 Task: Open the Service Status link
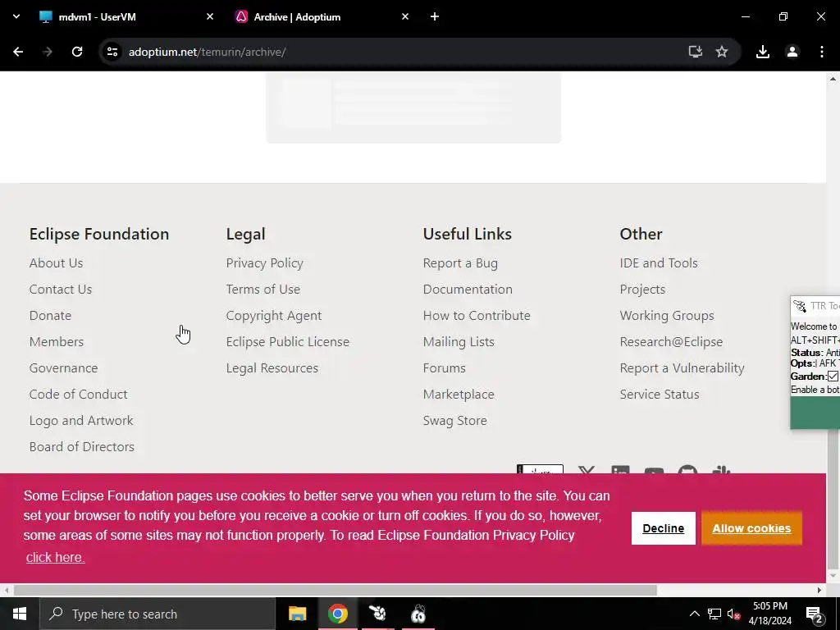pos(660,395)
